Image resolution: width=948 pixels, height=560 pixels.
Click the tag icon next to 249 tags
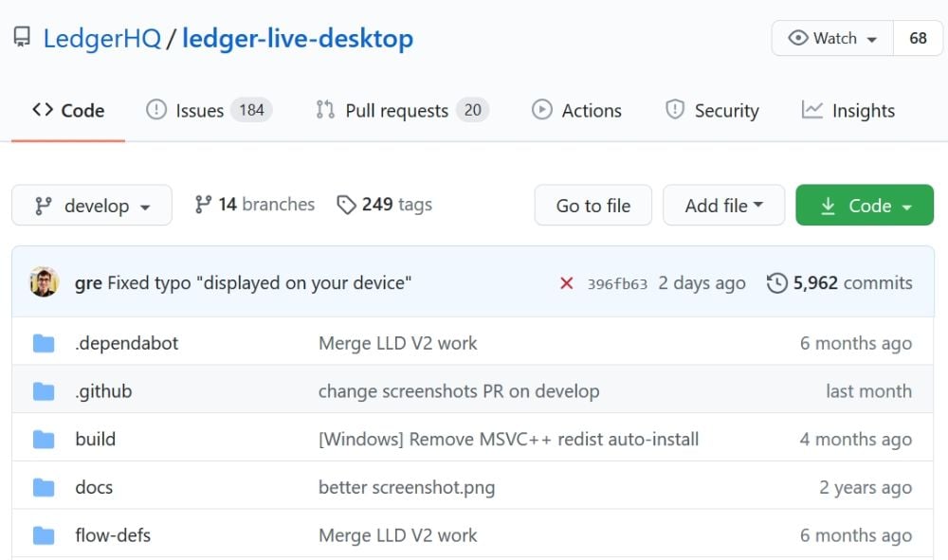click(347, 205)
